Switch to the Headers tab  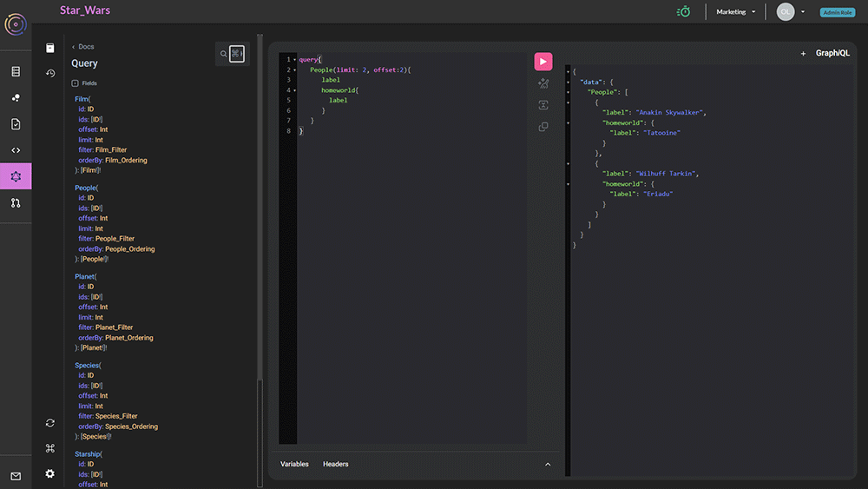click(x=335, y=464)
